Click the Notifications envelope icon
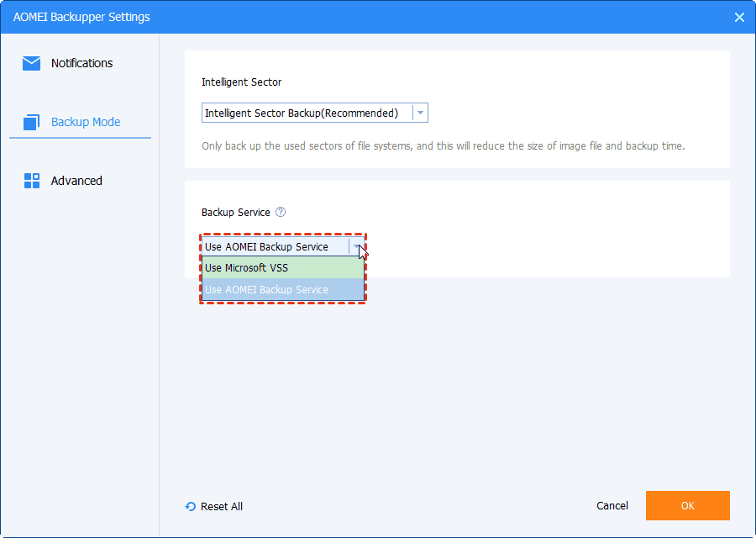This screenshot has width=756, height=538. [32, 63]
